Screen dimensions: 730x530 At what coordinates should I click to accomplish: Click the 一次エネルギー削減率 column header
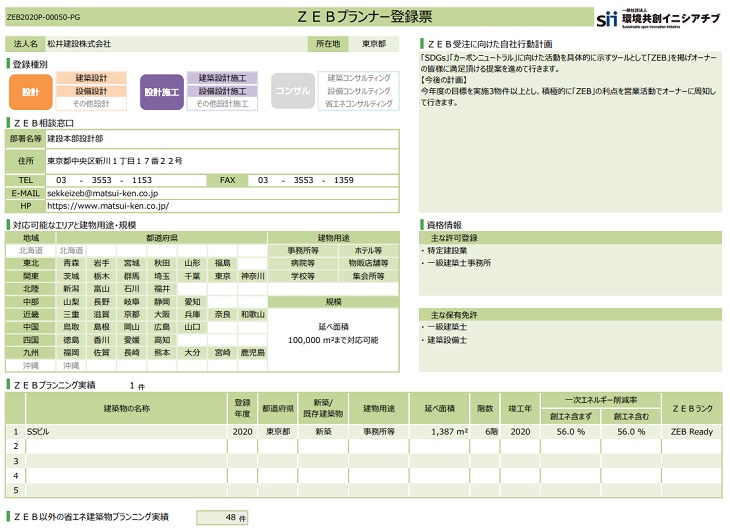pyautogui.click(x=601, y=400)
